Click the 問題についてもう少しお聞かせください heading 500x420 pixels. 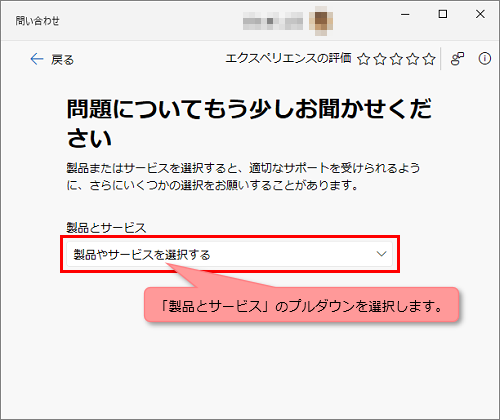point(249,123)
